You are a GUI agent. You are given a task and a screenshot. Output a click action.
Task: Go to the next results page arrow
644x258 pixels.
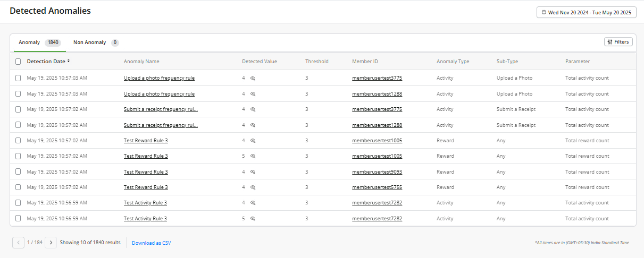51,243
